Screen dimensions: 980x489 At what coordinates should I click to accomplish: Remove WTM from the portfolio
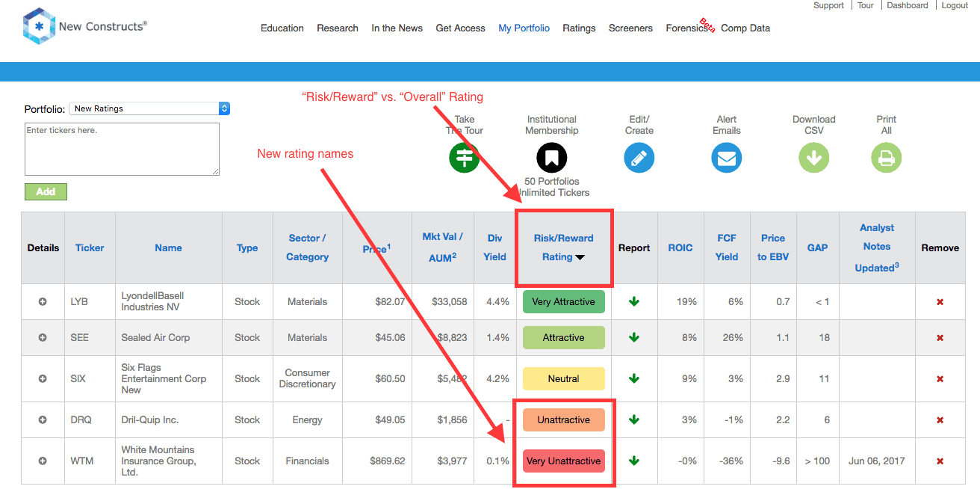[x=940, y=461]
